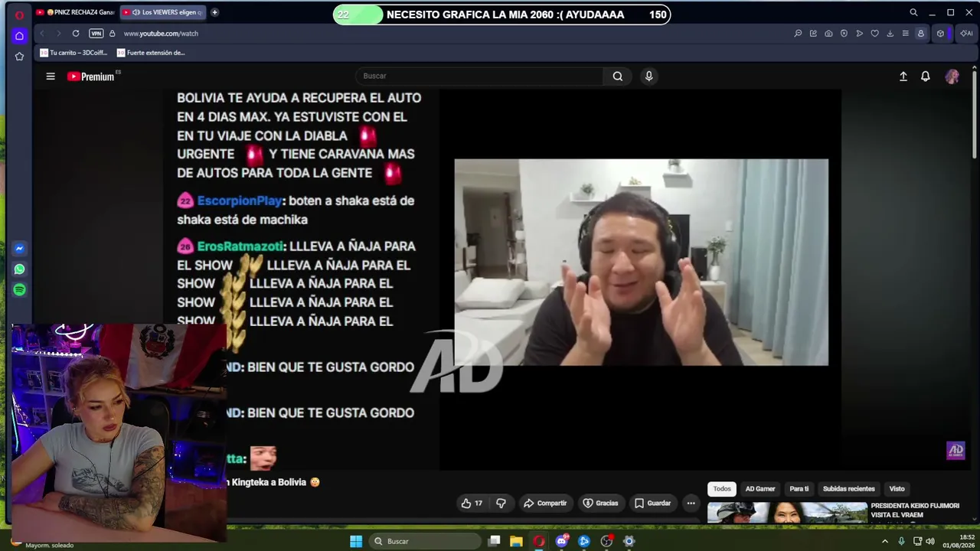
Task: Open the Bookmarks star in Opera sidebar
Action: (x=19, y=56)
